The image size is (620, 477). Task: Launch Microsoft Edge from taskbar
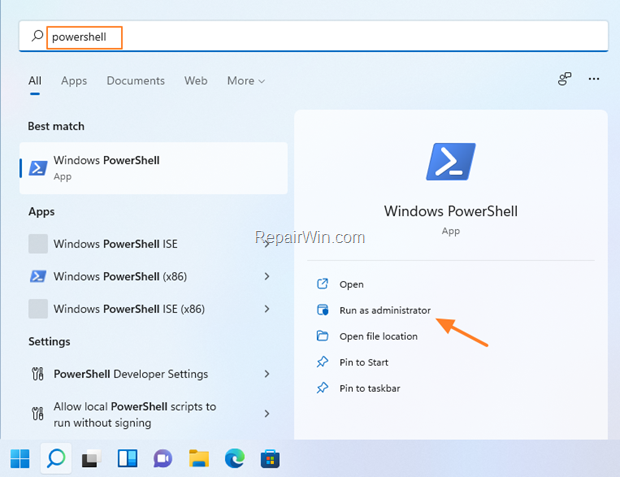click(234, 459)
